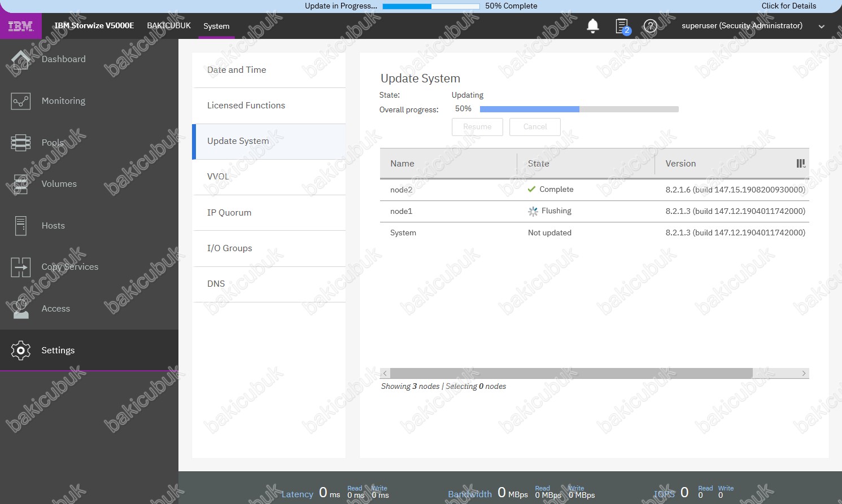The height and width of the screenshot is (504, 842).
Task: Open the Volumes menu
Action: click(59, 184)
